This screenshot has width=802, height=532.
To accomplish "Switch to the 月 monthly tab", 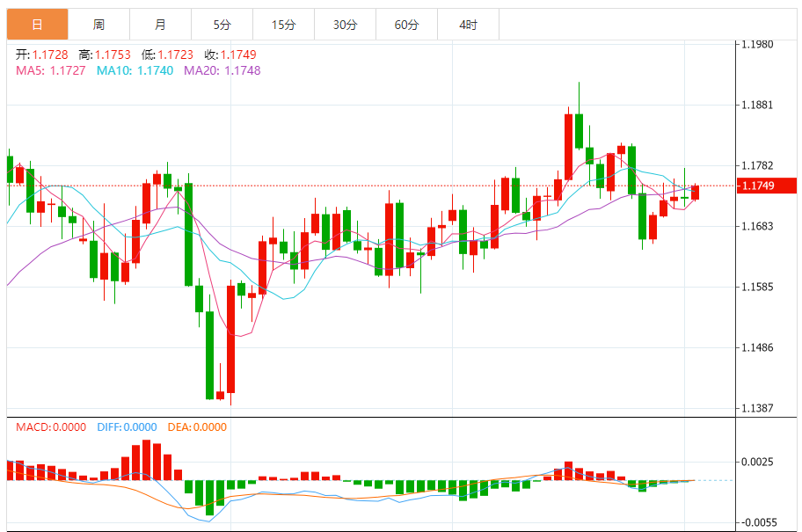I will click(x=161, y=25).
